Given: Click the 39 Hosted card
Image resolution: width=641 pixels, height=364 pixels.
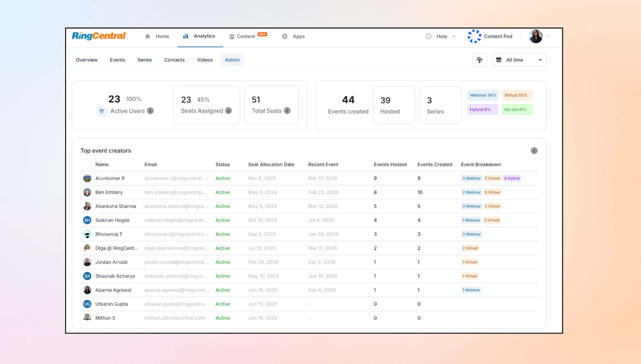Looking at the screenshot, I should point(394,105).
